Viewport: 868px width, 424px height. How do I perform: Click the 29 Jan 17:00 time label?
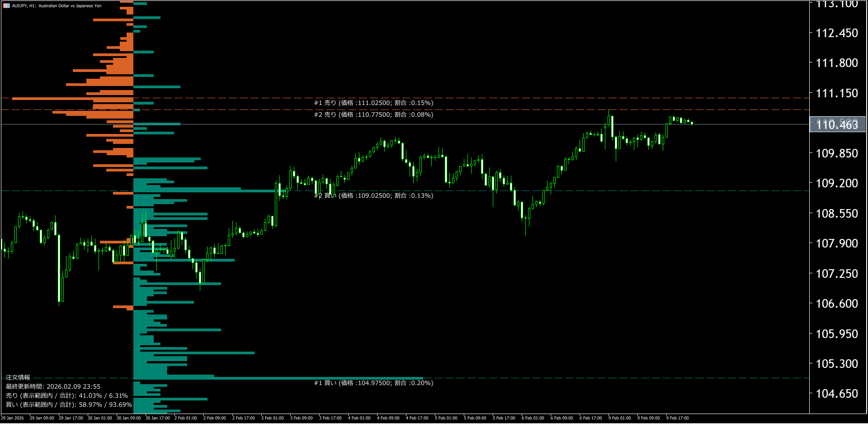pyautogui.click(x=71, y=418)
